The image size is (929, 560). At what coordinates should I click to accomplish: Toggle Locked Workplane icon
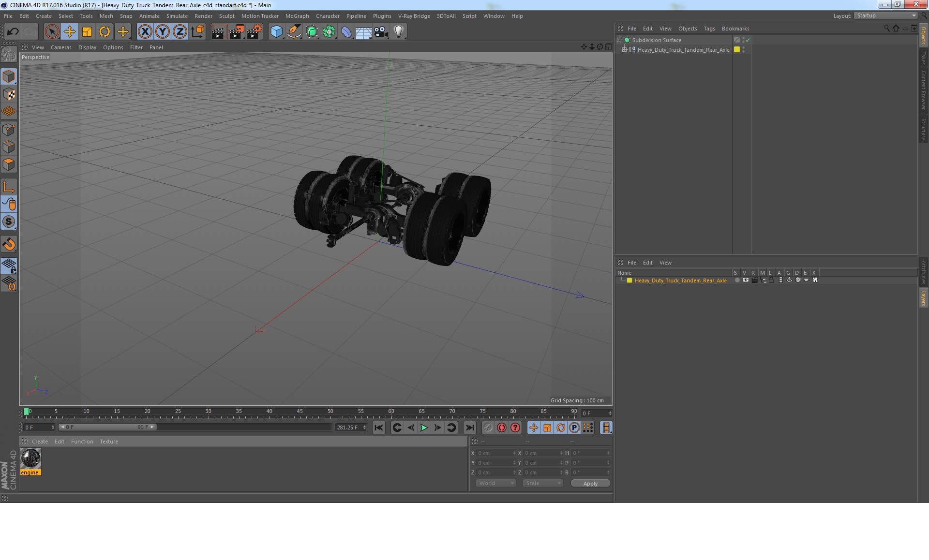[x=9, y=266]
